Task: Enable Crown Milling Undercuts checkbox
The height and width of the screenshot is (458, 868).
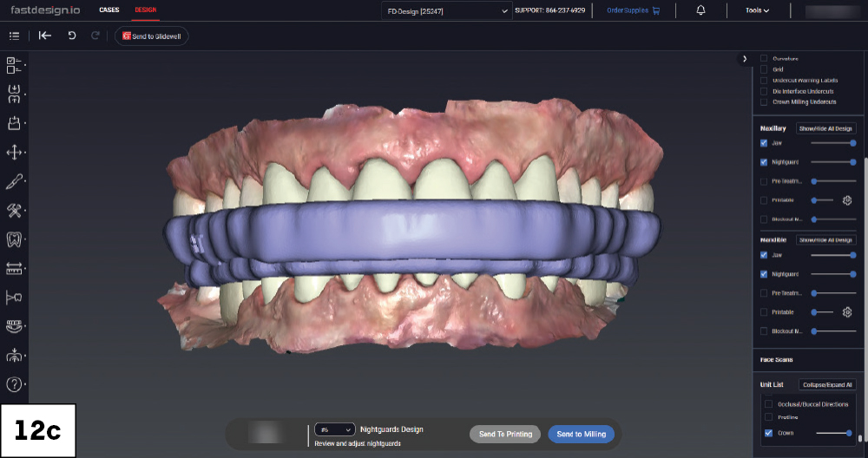Action: (764, 101)
